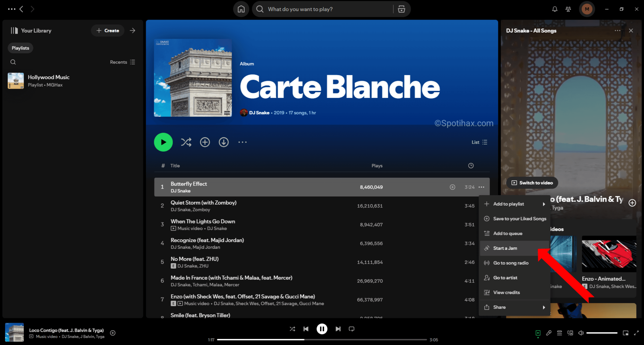Save Carte Blanche to Your Library
This screenshot has width=644, height=345.
point(205,142)
